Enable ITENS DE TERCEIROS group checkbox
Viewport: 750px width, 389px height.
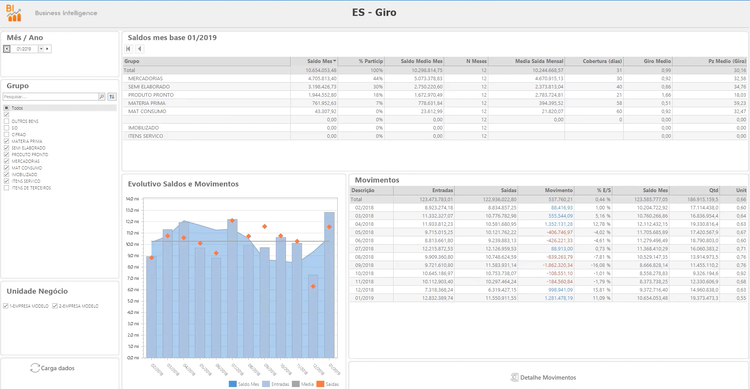coord(7,188)
